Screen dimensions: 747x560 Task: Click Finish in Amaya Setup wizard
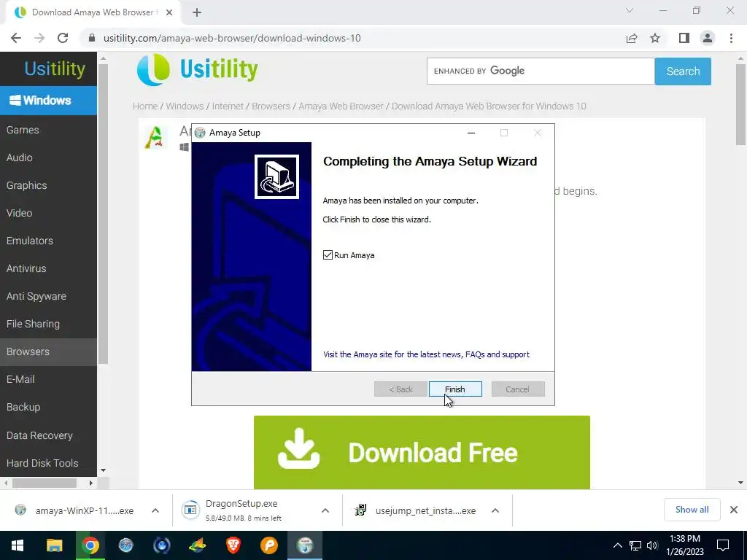[455, 389]
